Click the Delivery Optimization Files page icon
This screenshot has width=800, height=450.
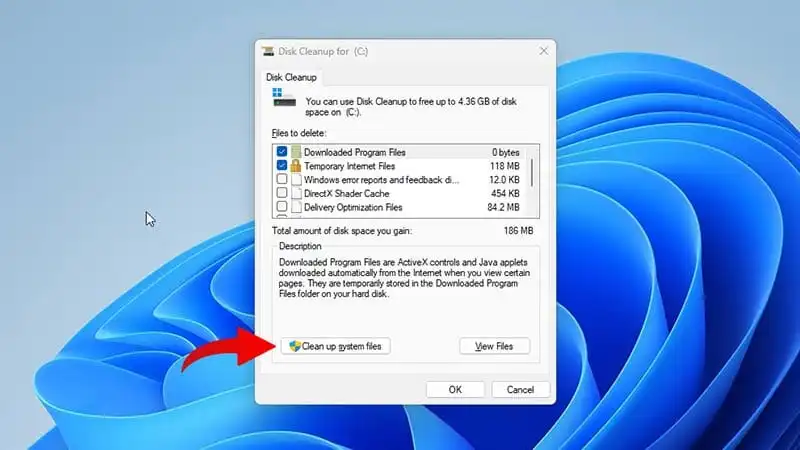(x=296, y=207)
